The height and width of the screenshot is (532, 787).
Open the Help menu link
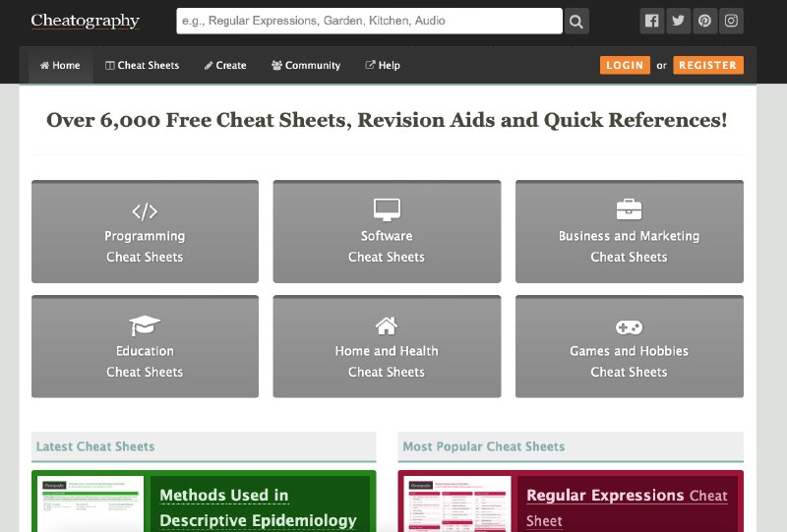pos(383,65)
